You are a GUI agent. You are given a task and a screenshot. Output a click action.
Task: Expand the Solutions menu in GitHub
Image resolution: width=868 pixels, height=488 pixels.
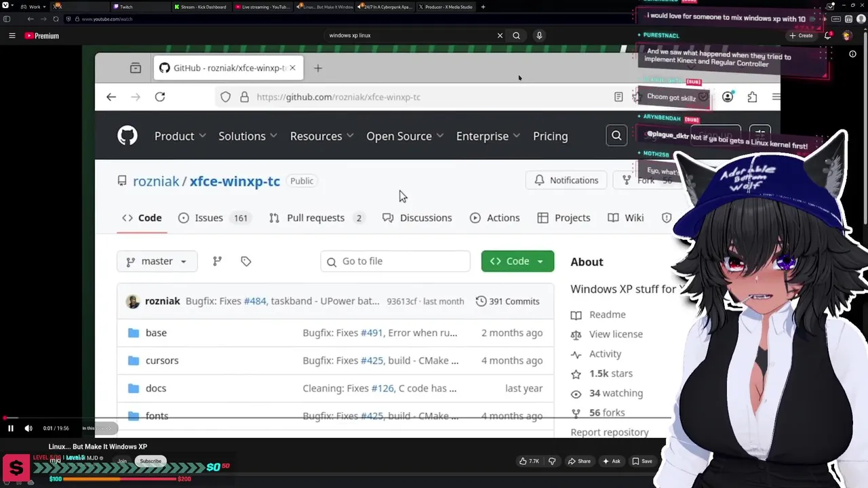tap(248, 136)
